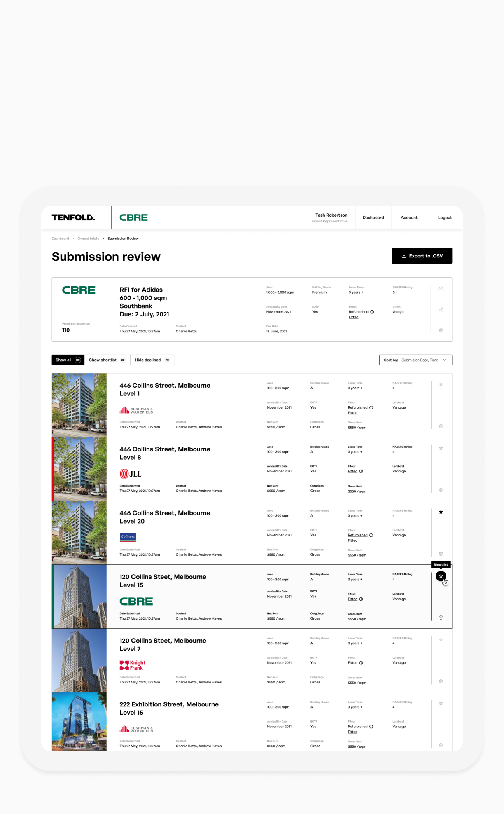Open fitout info for 222 Exhibition Street
The width and height of the screenshot is (504, 814).
pyautogui.click(x=371, y=727)
